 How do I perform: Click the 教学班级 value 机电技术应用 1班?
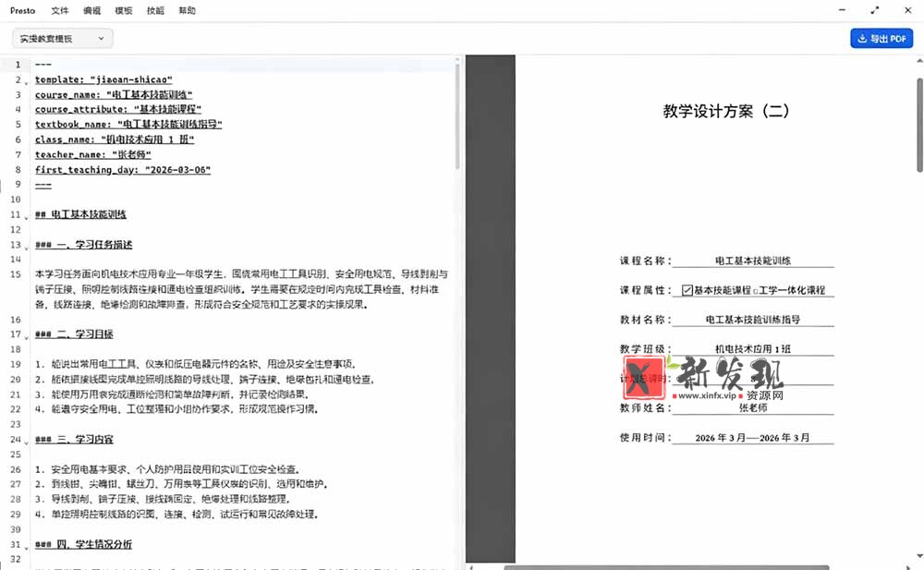(753, 349)
